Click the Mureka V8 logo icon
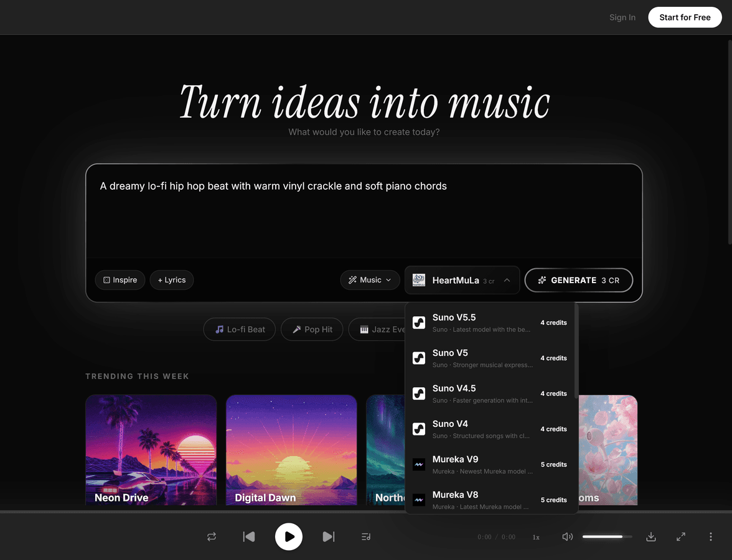This screenshot has height=560, width=732. [x=419, y=500]
